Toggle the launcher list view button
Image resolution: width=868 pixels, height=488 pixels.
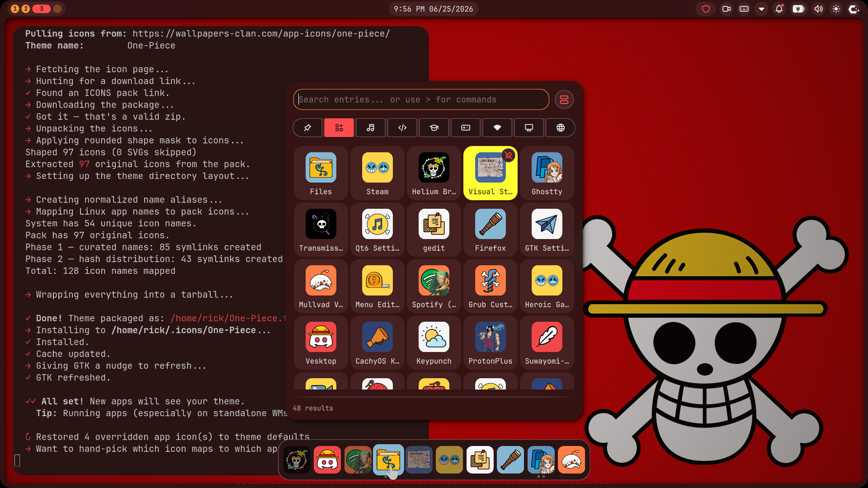pos(564,99)
